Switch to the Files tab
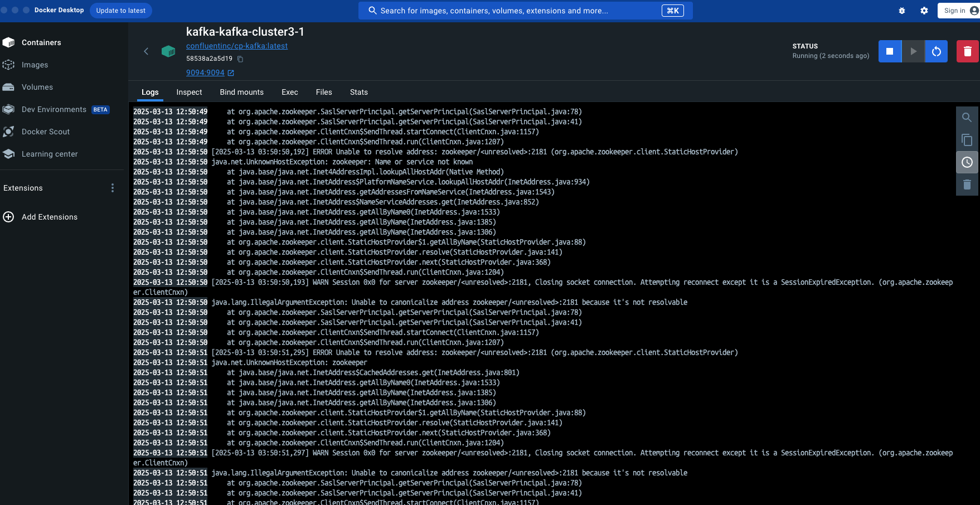The height and width of the screenshot is (505, 980). (324, 92)
